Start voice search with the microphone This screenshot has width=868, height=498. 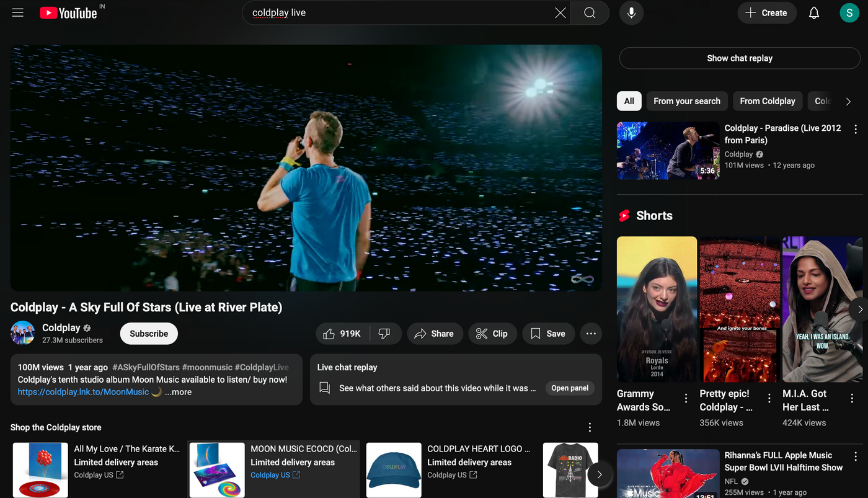631,12
